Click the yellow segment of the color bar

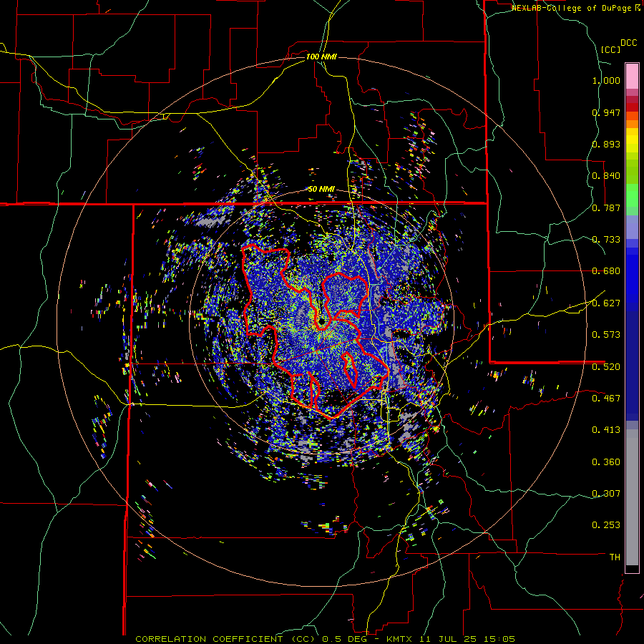632,141
